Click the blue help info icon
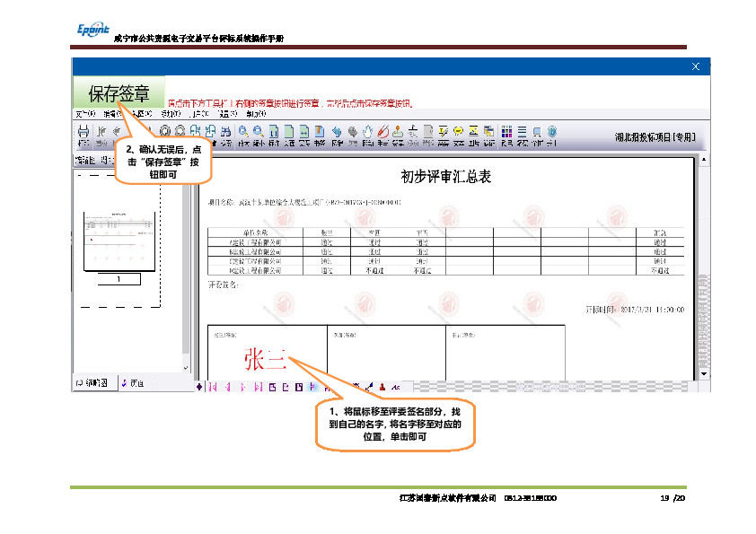The image size is (756, 534). click(551, 131)
